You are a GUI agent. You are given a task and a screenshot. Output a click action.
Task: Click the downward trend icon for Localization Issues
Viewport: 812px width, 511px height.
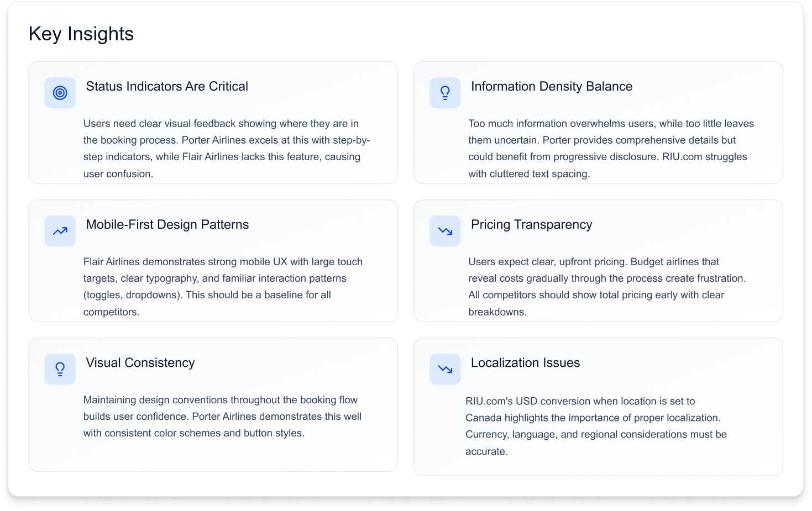445,369
